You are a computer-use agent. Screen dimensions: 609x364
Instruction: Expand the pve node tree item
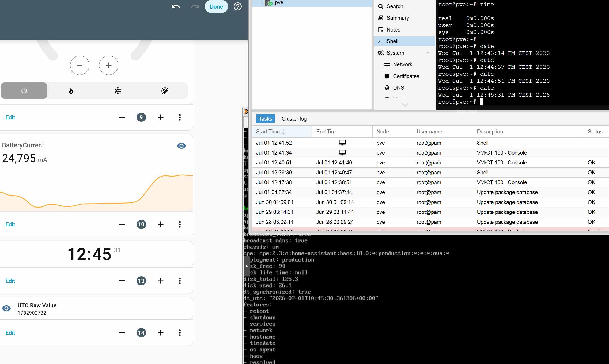262,3
